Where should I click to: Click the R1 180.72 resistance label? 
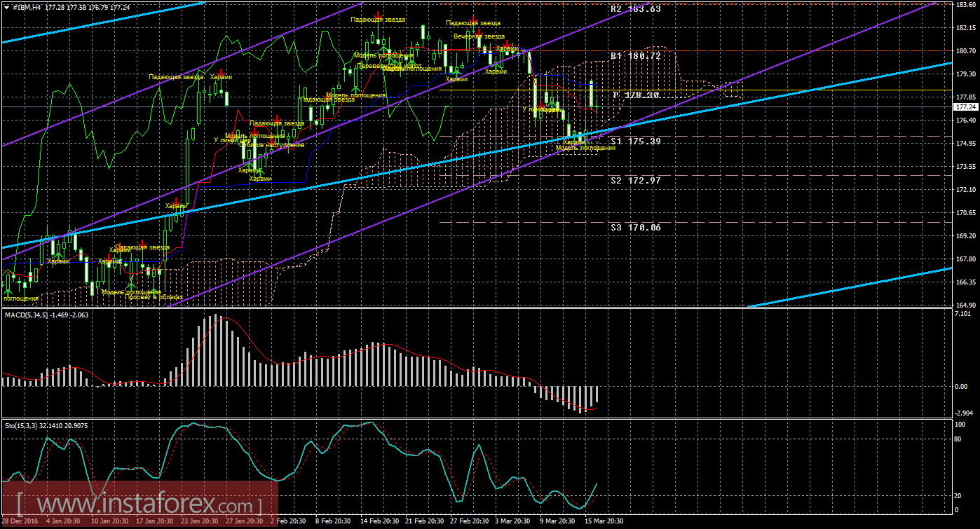tap(635, 55)
